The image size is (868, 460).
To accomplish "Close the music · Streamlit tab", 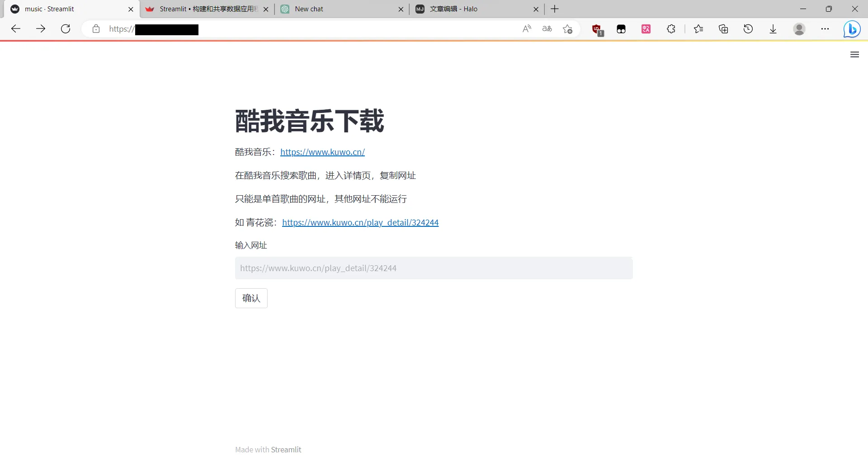I will (x=131, y=9).
